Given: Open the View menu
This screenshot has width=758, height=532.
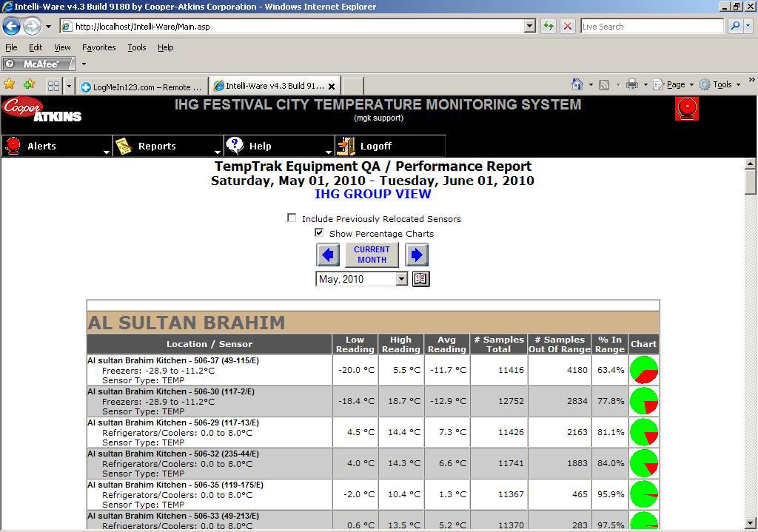Looking at the screenshot, I should pyautogui.click(x=62, y=47).
